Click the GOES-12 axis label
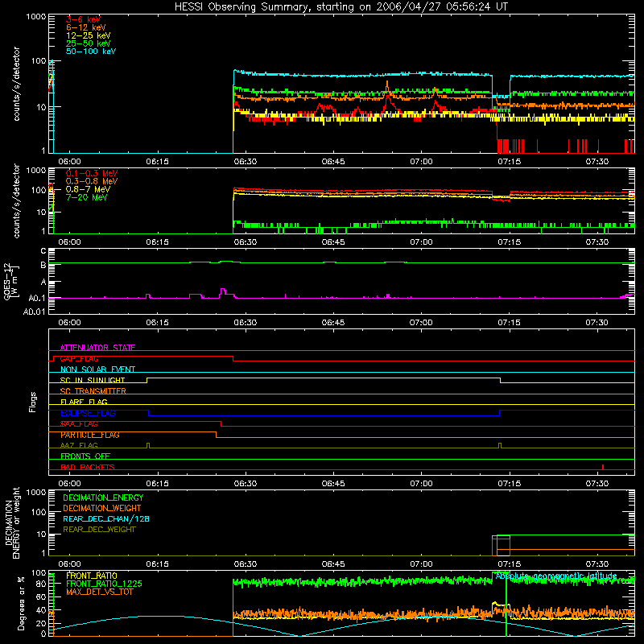 click(x=10, y=281)
